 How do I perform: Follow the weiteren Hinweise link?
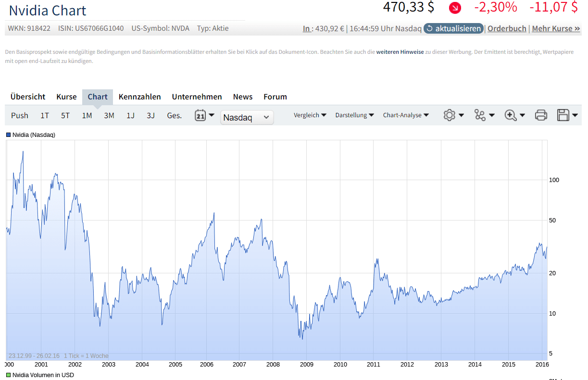400,51
